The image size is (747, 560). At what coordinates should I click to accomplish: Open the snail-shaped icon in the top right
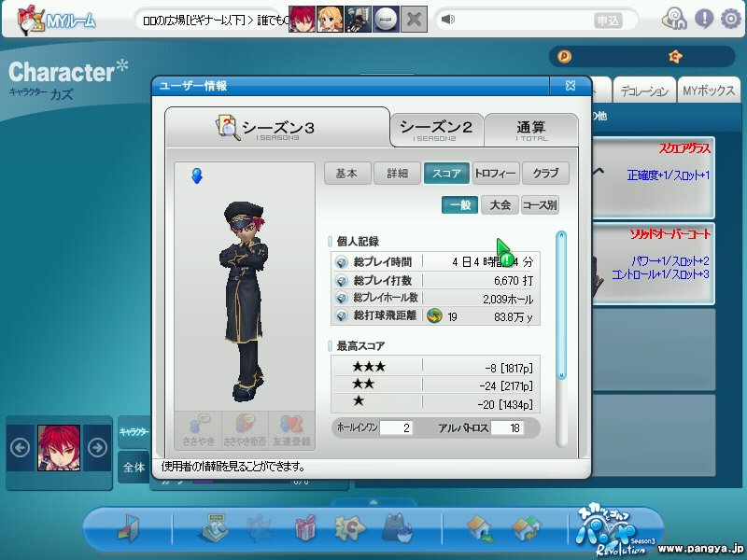click(674, 19)
